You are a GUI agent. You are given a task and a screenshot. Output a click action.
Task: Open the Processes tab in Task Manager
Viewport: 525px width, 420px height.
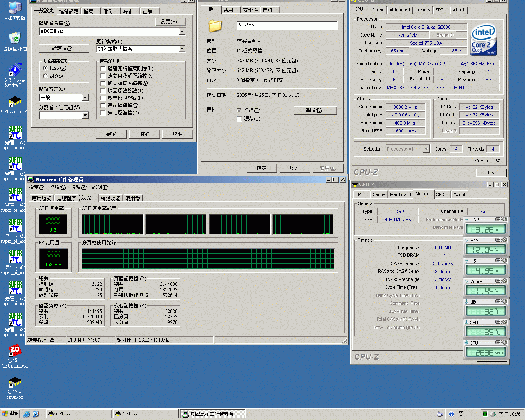(x=66, y=199)
